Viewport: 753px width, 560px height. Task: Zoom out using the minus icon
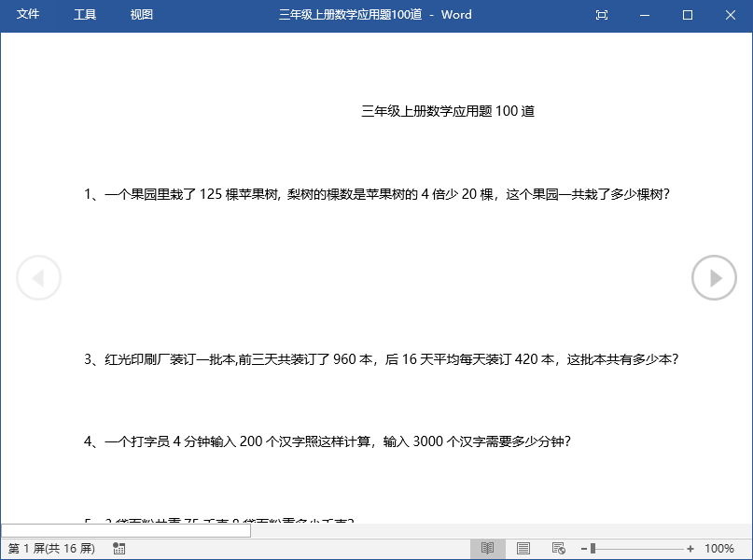(583, 549)
